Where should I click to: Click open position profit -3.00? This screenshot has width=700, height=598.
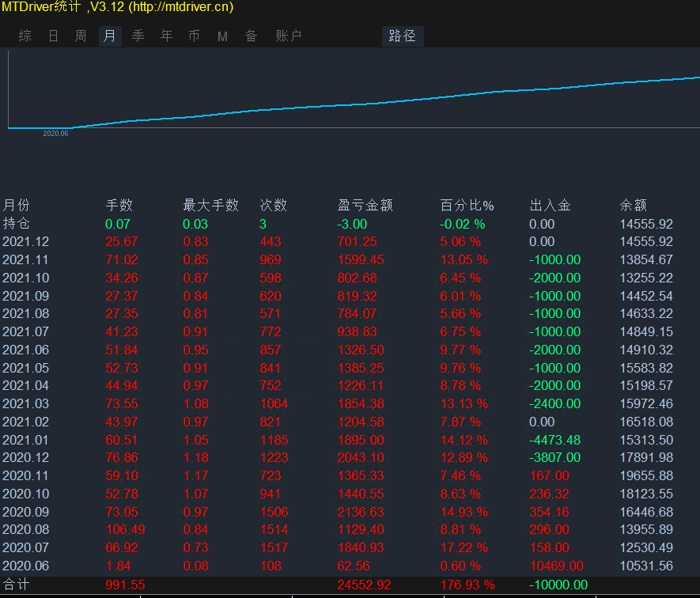coord(352,224)
